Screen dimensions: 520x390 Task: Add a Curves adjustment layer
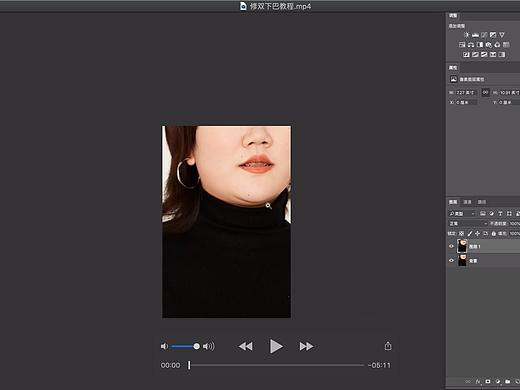(484, 35)
